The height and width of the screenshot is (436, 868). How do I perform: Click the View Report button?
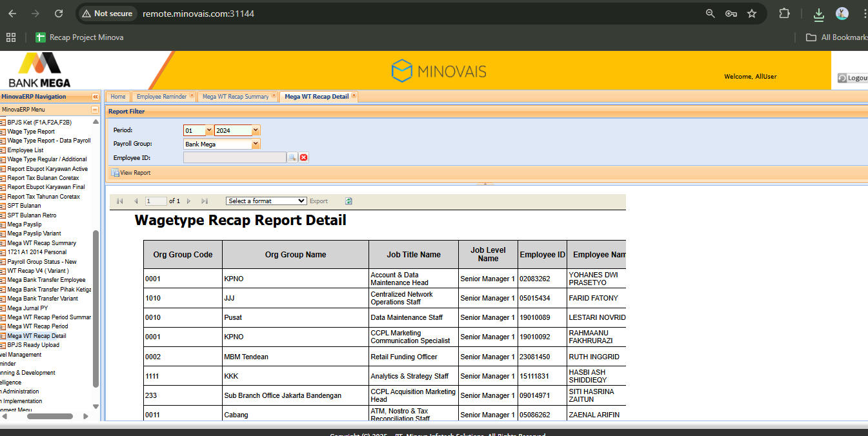[131, 173]
